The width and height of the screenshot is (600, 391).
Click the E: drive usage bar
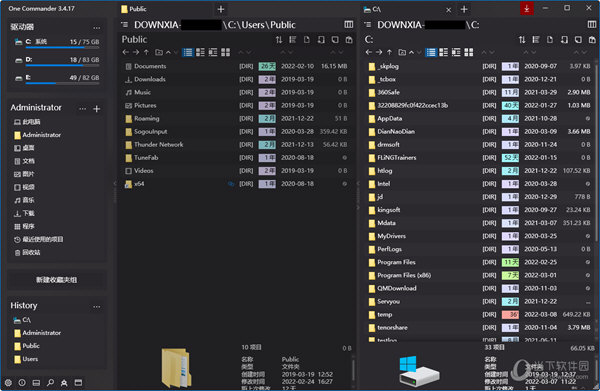[x=62, y=83]
